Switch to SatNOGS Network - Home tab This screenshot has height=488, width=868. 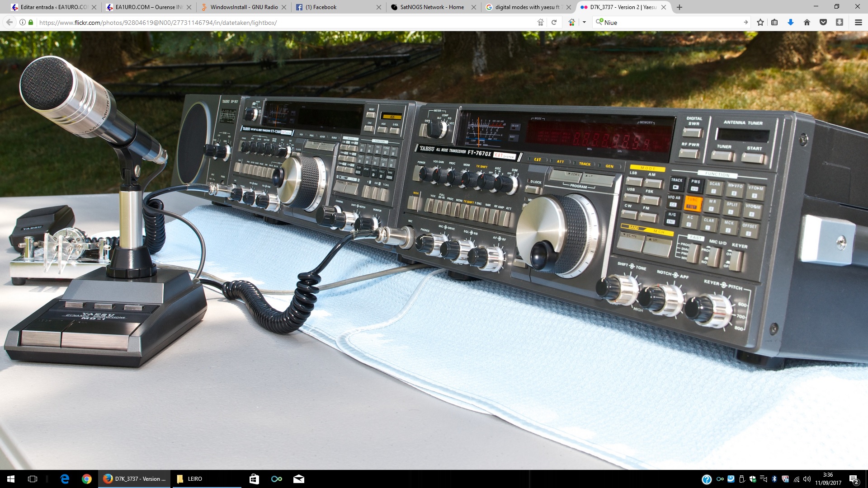tap(432, 7)
